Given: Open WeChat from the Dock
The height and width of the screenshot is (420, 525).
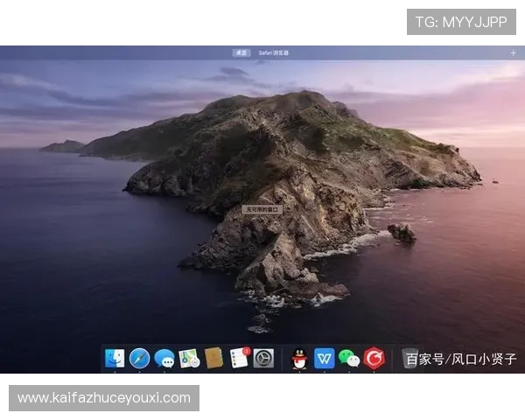Looking at the screenshot, I should (x=349, y=359).
